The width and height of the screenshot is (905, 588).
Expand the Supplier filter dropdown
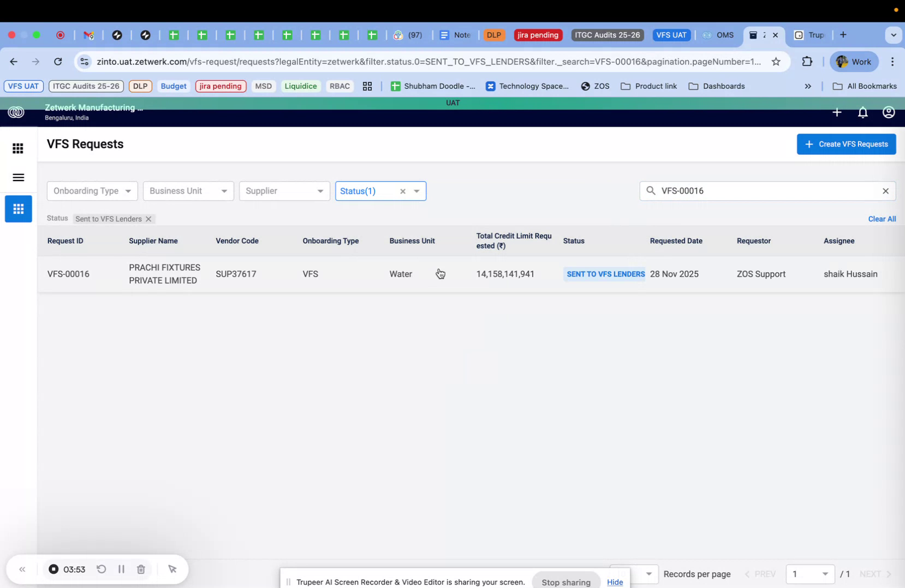click(284, 191)
